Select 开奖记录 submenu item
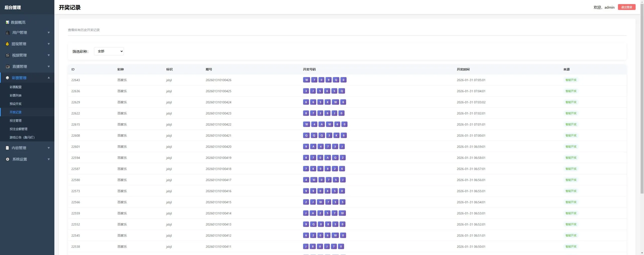Viewport: 644px width, 255px height. [16, 112]
